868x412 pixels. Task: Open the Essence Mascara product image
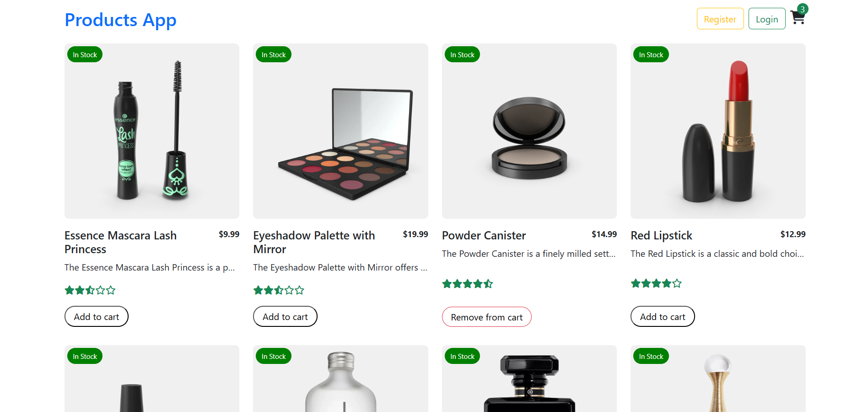click(152, 131)
